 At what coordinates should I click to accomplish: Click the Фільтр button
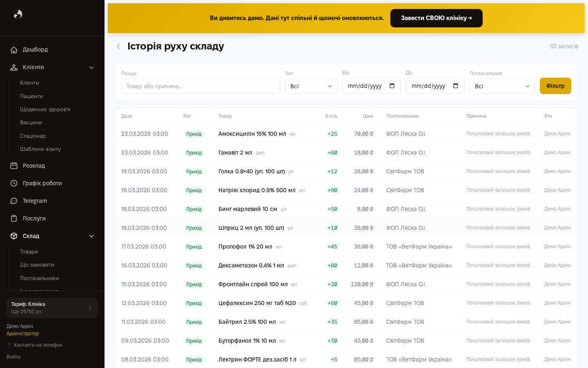pos(555,86)
